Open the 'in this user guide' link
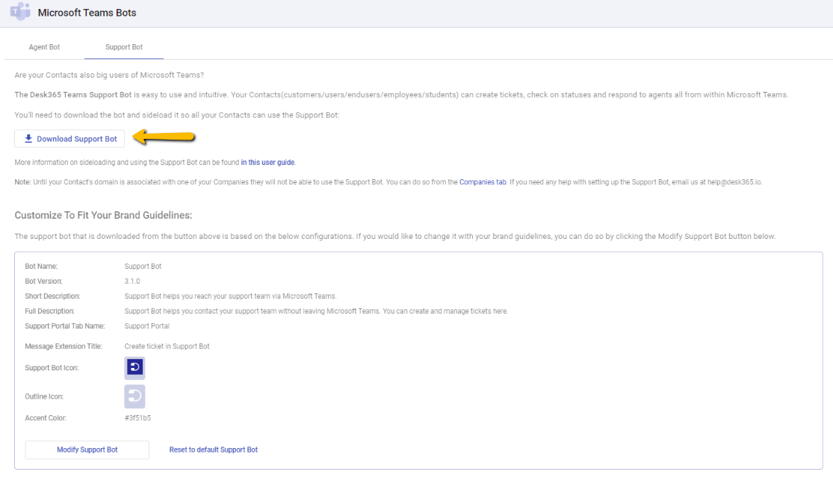 (267, 163)
